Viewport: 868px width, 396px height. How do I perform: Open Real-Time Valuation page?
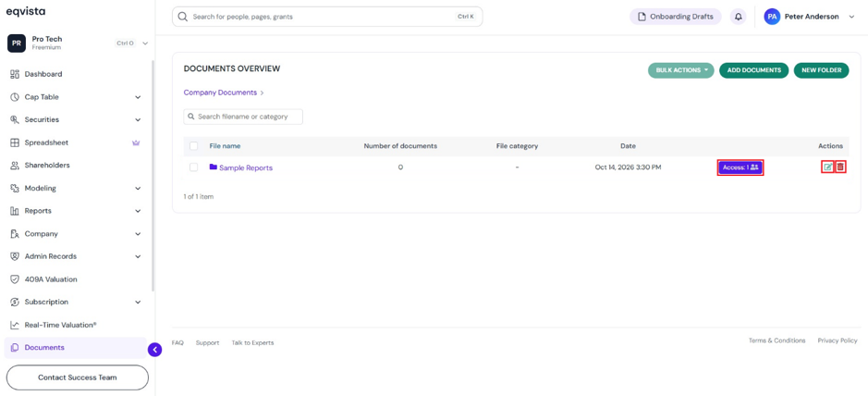point(60,325)
